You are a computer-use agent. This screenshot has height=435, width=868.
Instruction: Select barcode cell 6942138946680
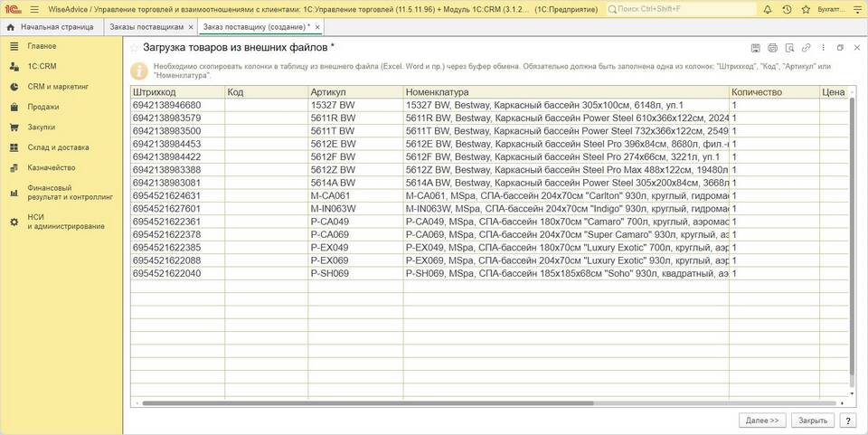pos(178,105)
